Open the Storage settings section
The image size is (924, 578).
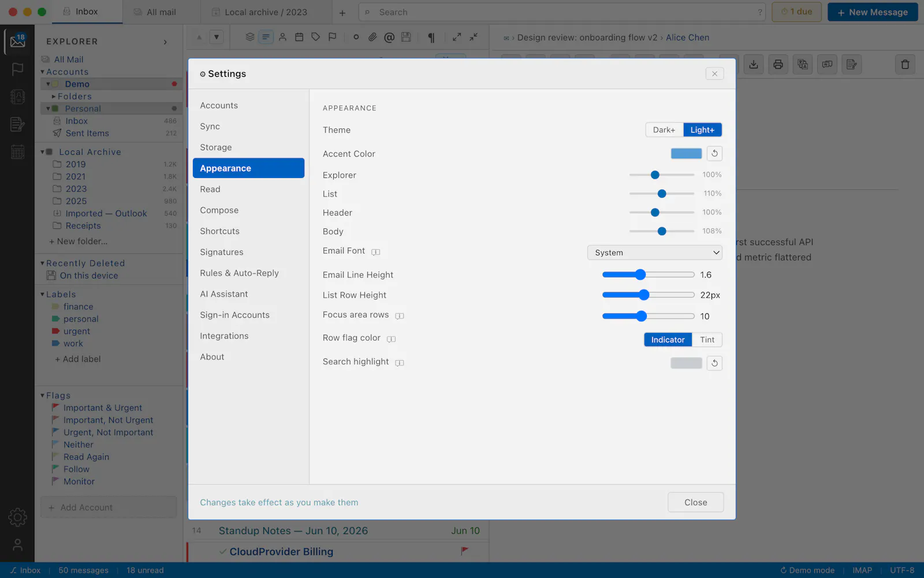[x=248, y=147]
